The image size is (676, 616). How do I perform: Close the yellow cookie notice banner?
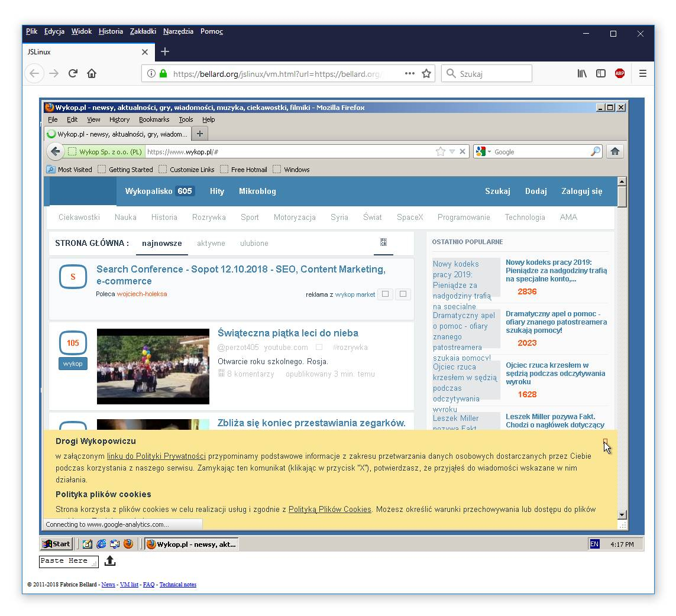pos(605,441)
